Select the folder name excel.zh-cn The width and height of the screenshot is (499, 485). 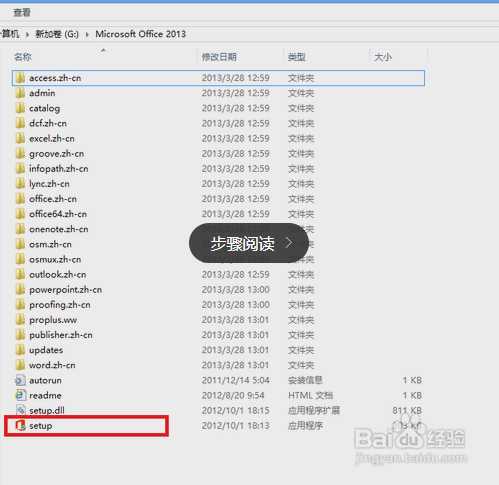[52, 138]
